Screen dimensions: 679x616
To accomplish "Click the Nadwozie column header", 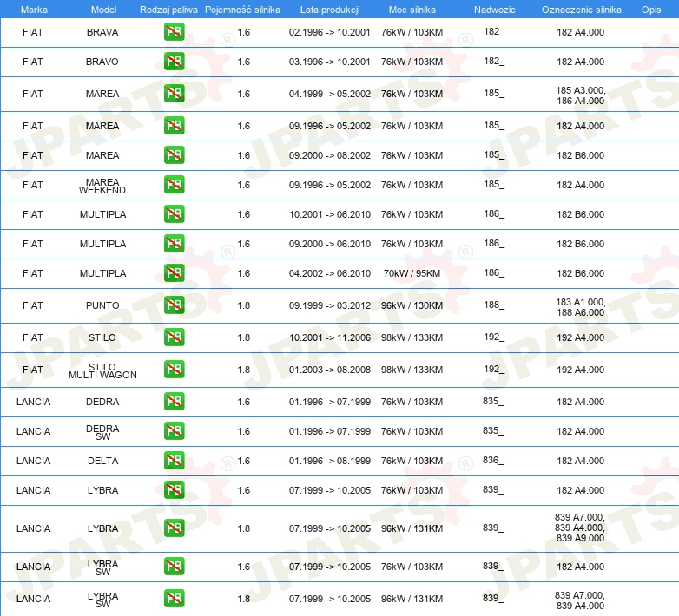I will (x=495, y=10).
